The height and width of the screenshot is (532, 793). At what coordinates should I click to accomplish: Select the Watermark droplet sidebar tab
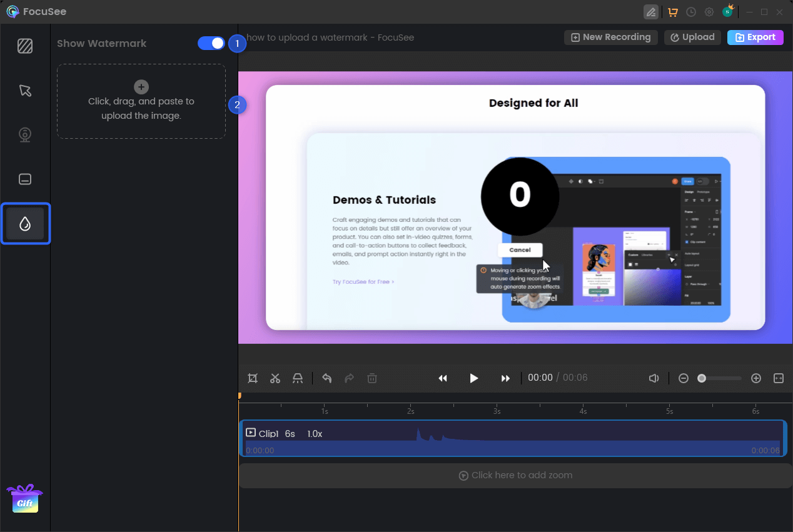(x=25, y=224)
